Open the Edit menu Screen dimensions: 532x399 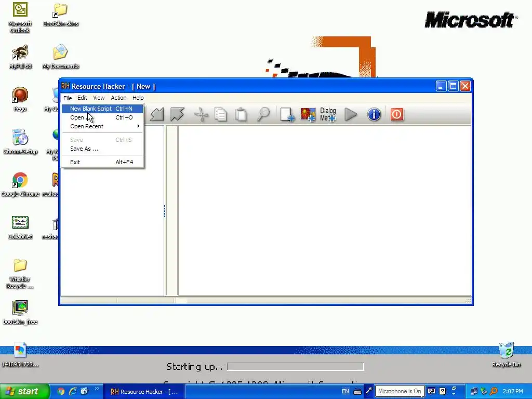pyautogui.click(x=82, y=98)
